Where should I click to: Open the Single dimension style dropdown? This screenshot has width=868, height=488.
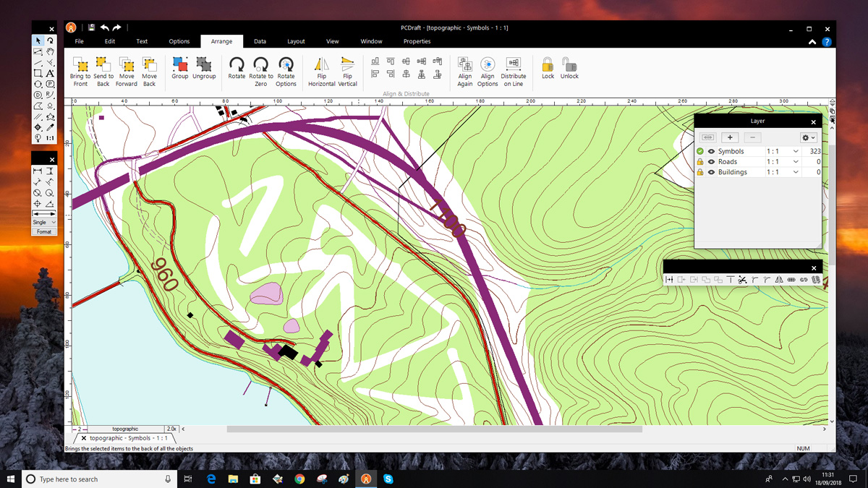(44, 223)
